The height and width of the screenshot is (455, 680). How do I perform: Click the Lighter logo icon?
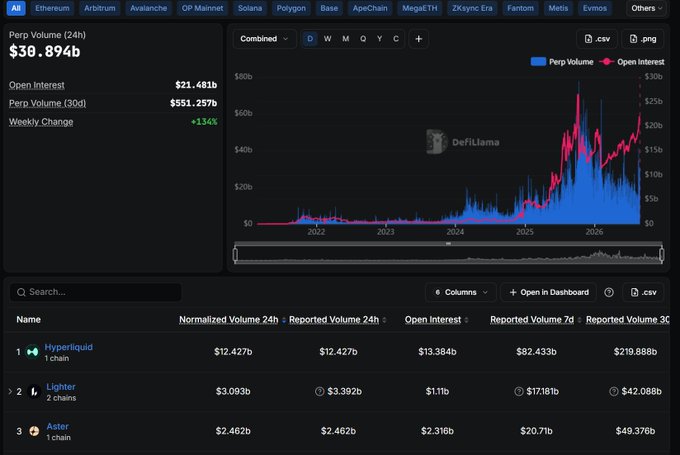click(x=34, y=392)
